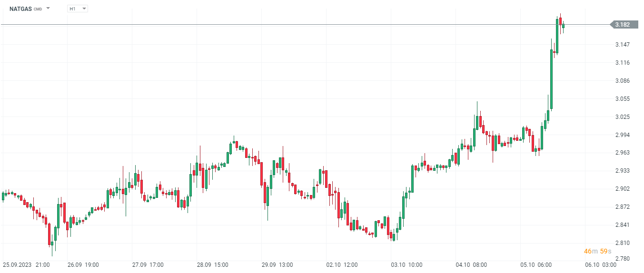
Task: Select the 04.10 08:00 time marker
Action: tap(471, 265)
